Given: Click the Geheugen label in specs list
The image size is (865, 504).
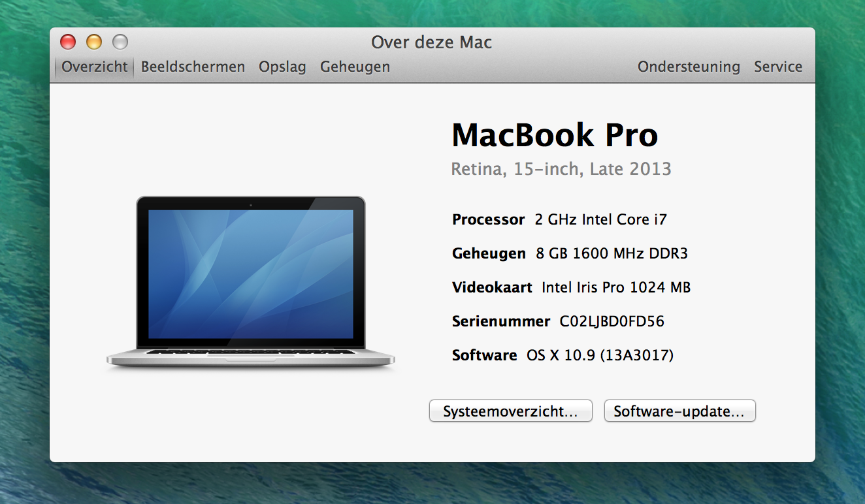Looking at the screenshot, I should [489, 253].
